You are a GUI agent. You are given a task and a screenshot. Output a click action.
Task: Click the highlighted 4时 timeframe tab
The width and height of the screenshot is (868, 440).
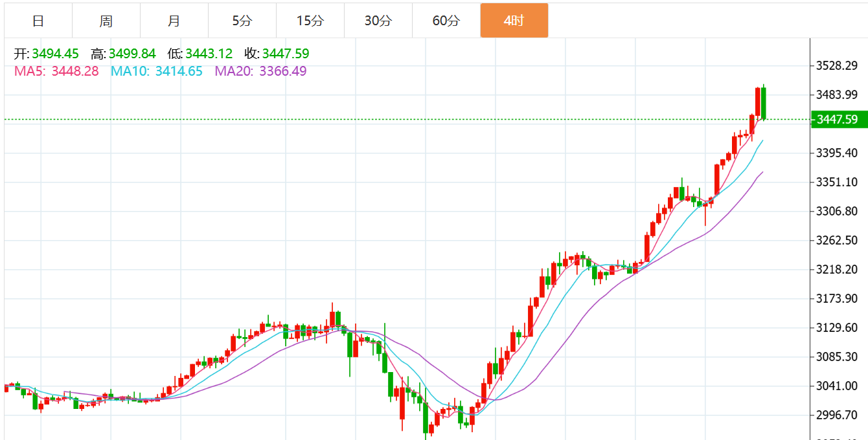[514, 21]
